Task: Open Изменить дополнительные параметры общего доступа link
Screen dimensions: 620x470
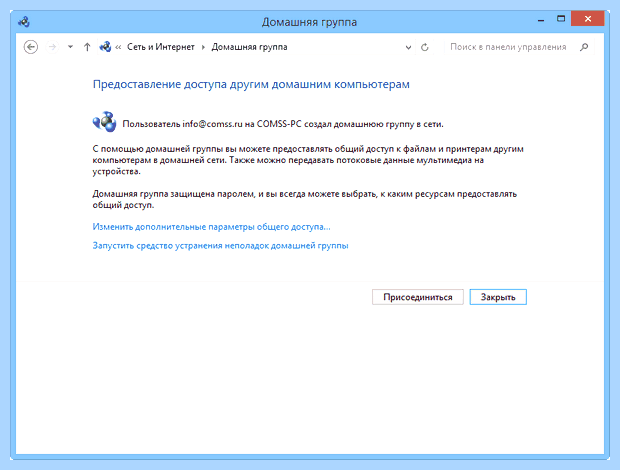Action: pyautogui.click(x=212, y=227)
